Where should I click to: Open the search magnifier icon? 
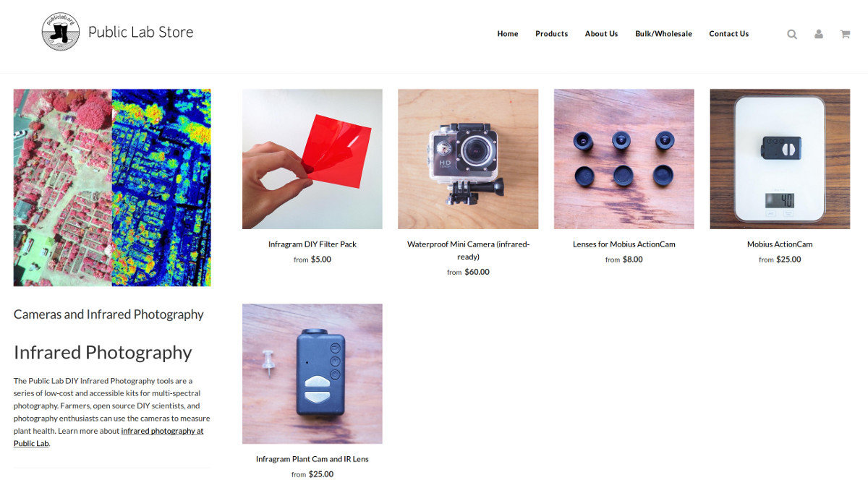792,34
